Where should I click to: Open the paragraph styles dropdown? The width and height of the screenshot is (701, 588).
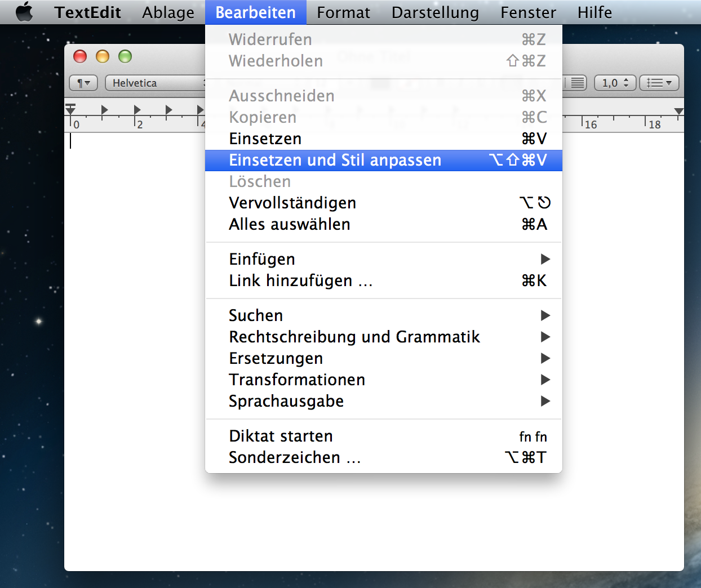(x=83, y=83)
